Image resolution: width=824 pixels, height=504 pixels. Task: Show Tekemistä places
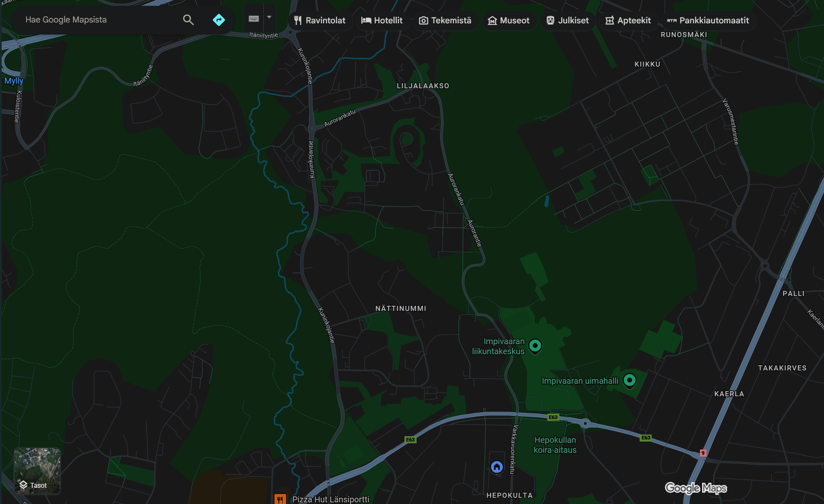pyautogui.click(x=445, y=20)
